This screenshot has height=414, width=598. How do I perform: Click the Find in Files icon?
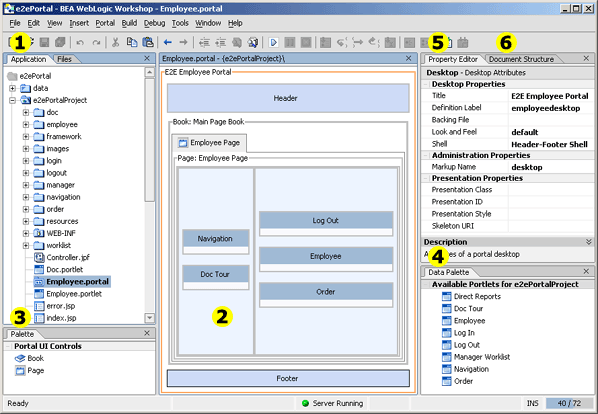coord(253,42)
